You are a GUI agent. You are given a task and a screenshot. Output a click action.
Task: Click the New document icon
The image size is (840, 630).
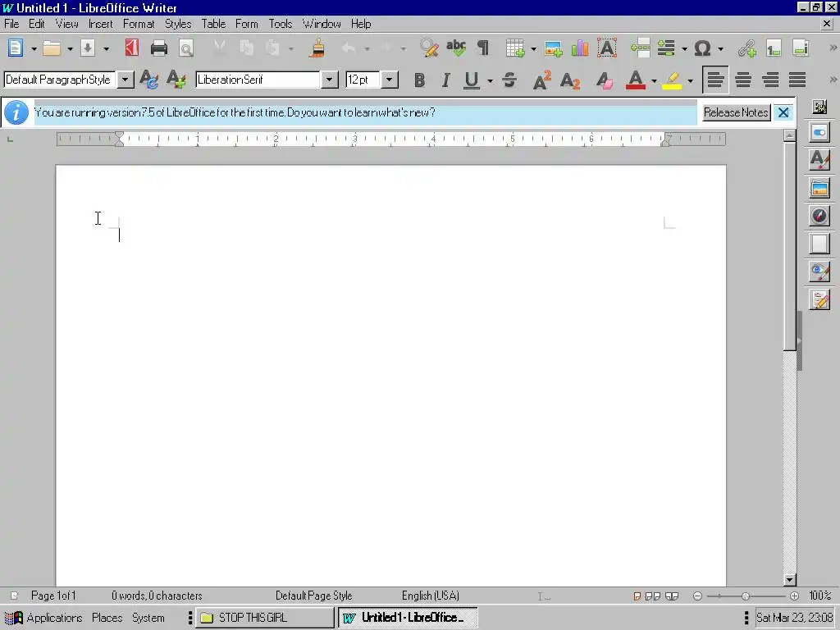coord(16,48)
